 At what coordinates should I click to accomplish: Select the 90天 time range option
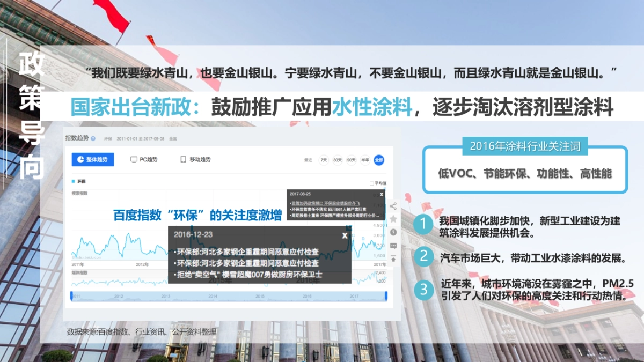click(x=351, y=160)
